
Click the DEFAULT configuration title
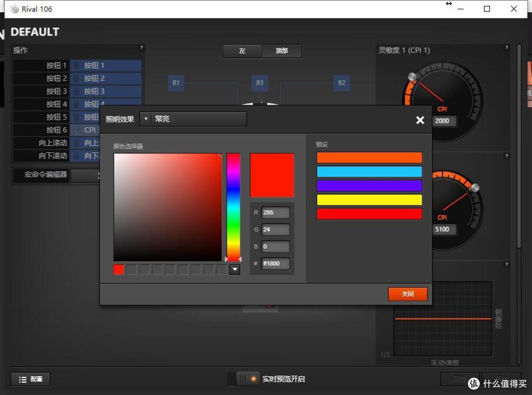tap(35, 32)
